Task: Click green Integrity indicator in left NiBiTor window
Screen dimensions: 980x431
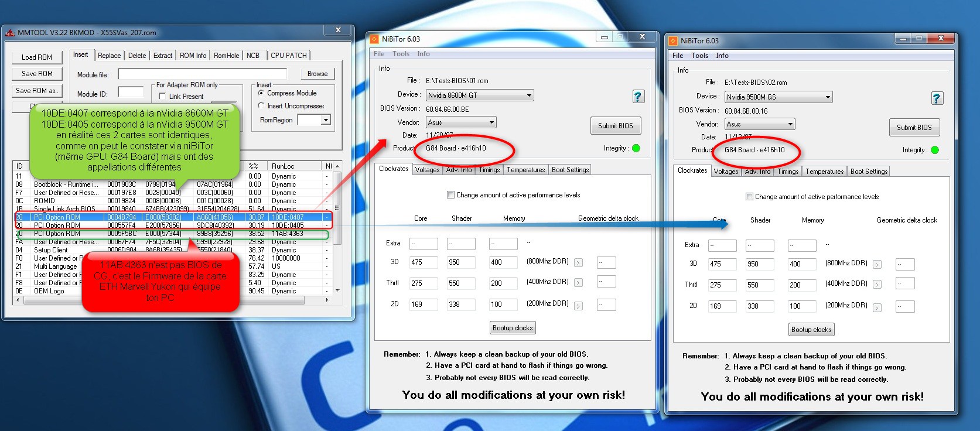Action: point(636,148)
